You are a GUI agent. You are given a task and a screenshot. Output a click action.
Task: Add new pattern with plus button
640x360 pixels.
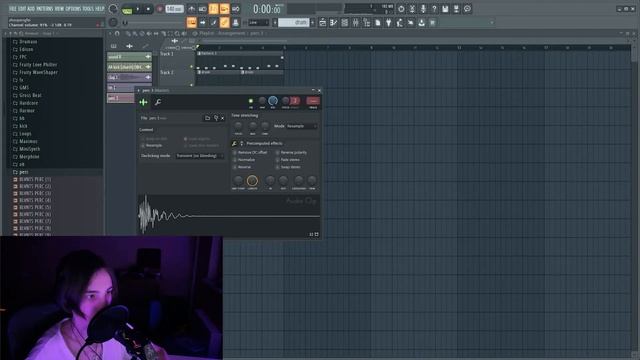312,23
